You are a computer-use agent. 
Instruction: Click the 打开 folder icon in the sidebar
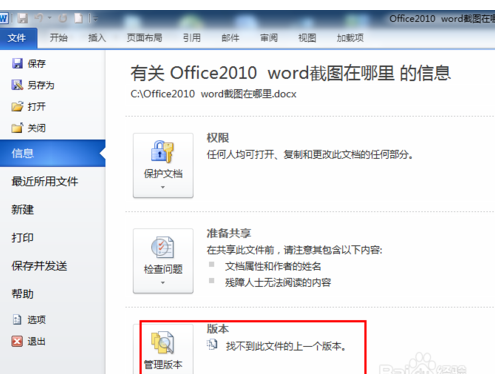coord(17,106)
